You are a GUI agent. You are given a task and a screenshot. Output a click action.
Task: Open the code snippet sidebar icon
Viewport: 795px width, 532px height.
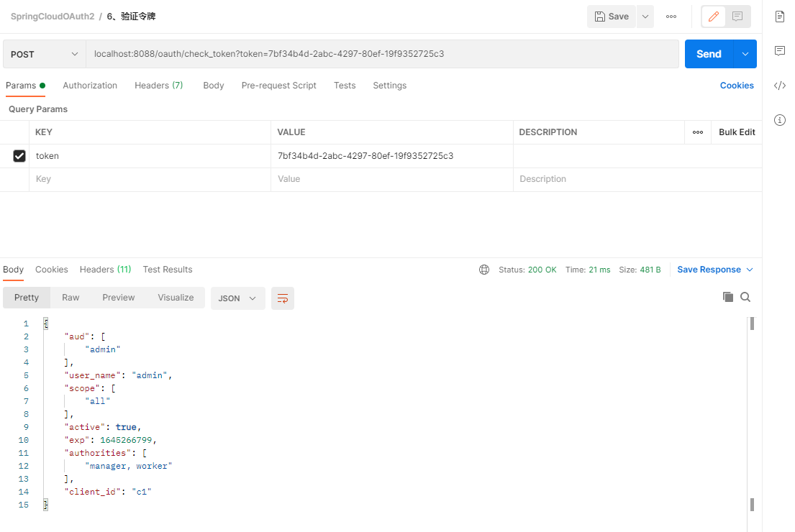[x=780, y=85]
